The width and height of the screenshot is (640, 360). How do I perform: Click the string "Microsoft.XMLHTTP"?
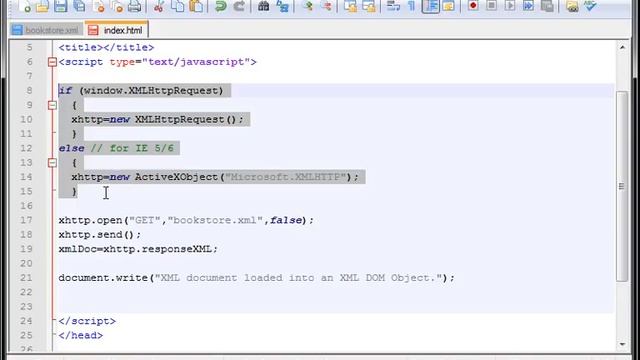[x=286, y=177]
